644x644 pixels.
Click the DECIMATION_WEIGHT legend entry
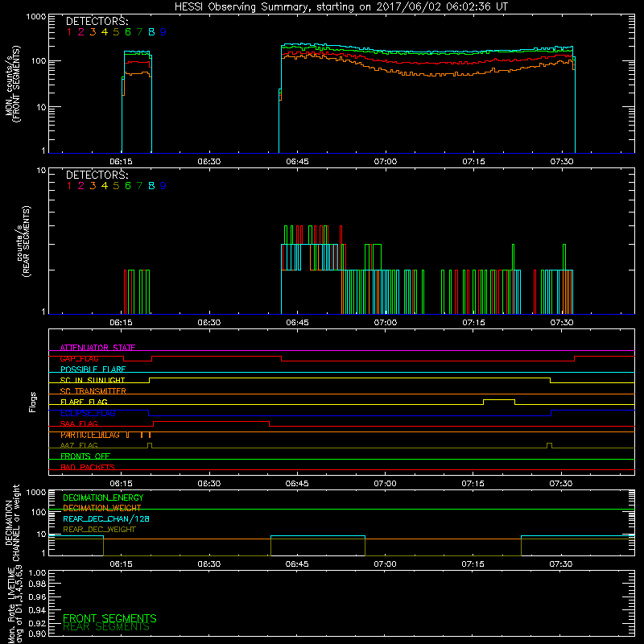pyautogui.click(x=102, y=508)
